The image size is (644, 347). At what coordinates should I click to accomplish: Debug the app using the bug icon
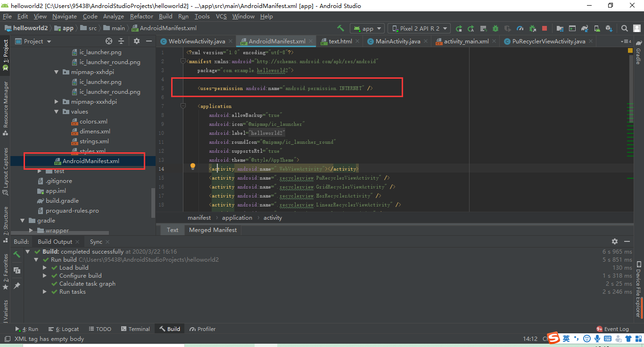495,28
